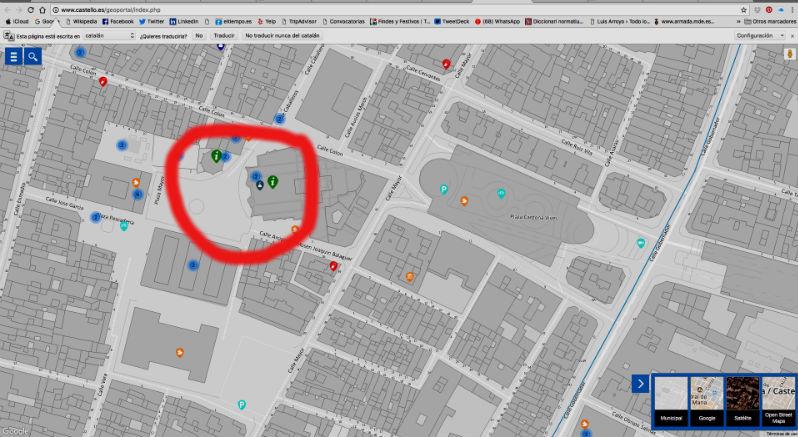
Task: Select the Municipal basemap thumbnail
Action: 670,400
